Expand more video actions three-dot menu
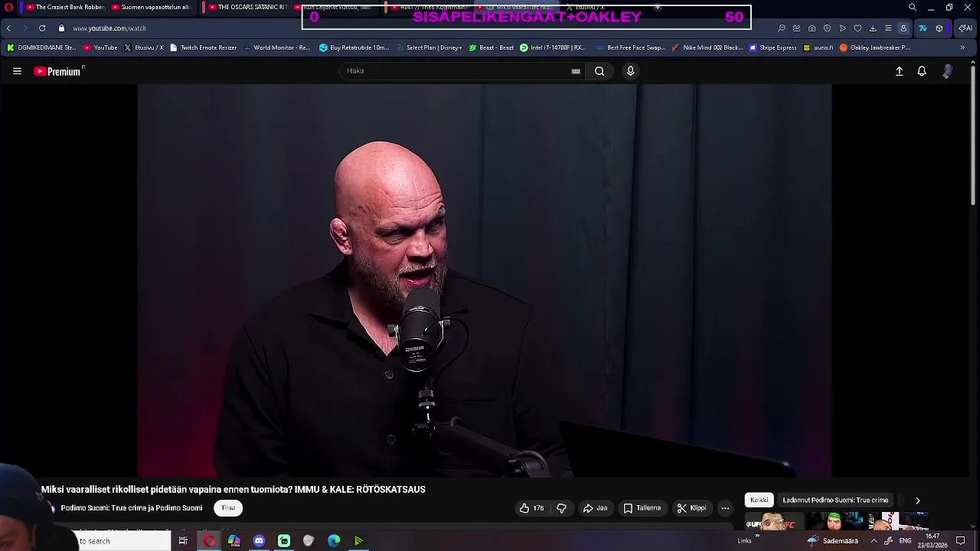Image resolution: width=980 pixels, height=551 pixels. [x=725, y=508]
